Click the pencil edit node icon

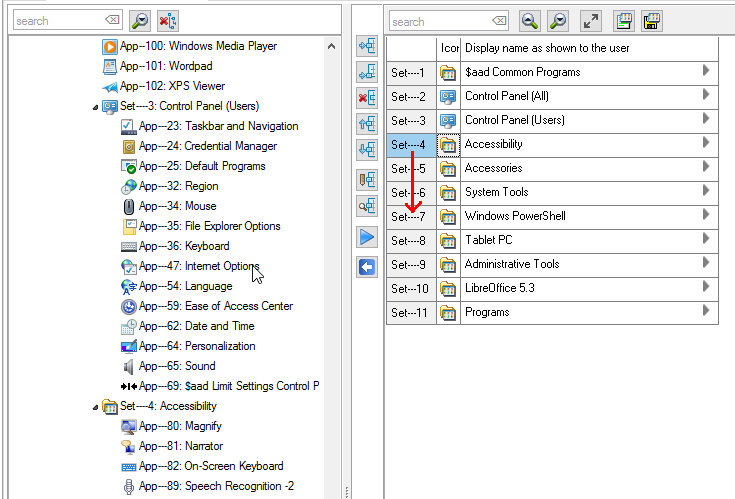(367, 179)
